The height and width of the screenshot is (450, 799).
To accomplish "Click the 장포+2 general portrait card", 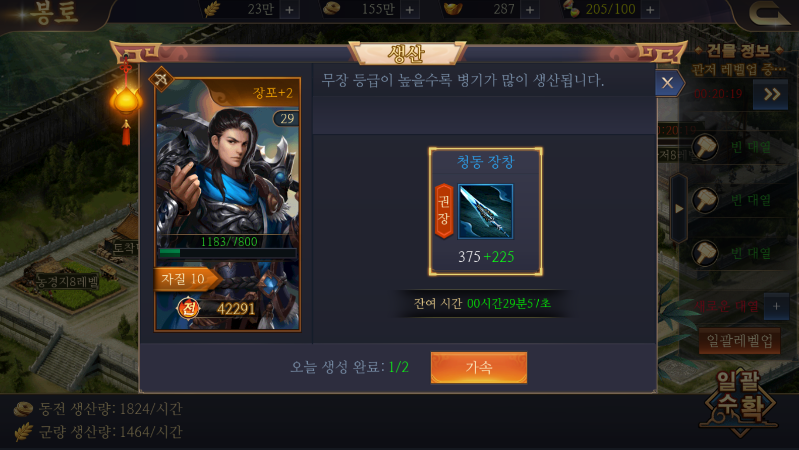I will pos(227,204).
